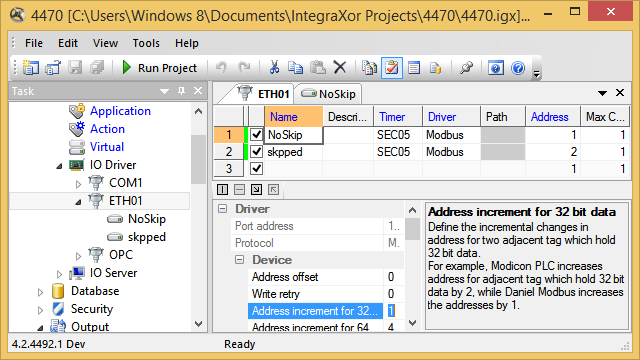Screen dimensions: 640x360
Task: Collapse the IO Driver tree node
Action: pyautogui.click(x=60, y=166)
